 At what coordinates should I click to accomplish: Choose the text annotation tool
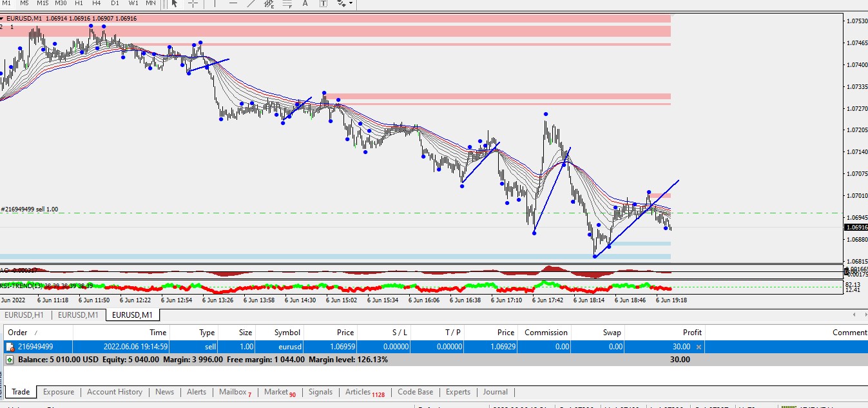[x=305, y=3]
